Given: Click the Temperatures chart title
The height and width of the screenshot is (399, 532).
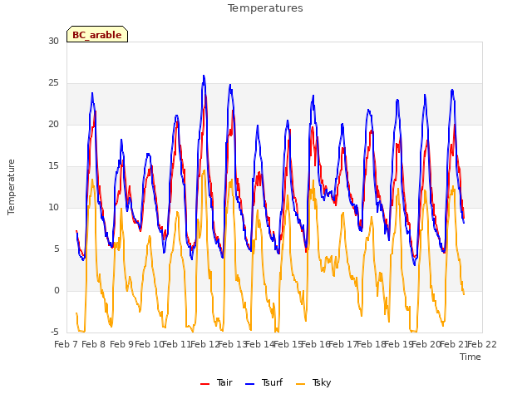Looking at the screenshot, I should [265, 8].
